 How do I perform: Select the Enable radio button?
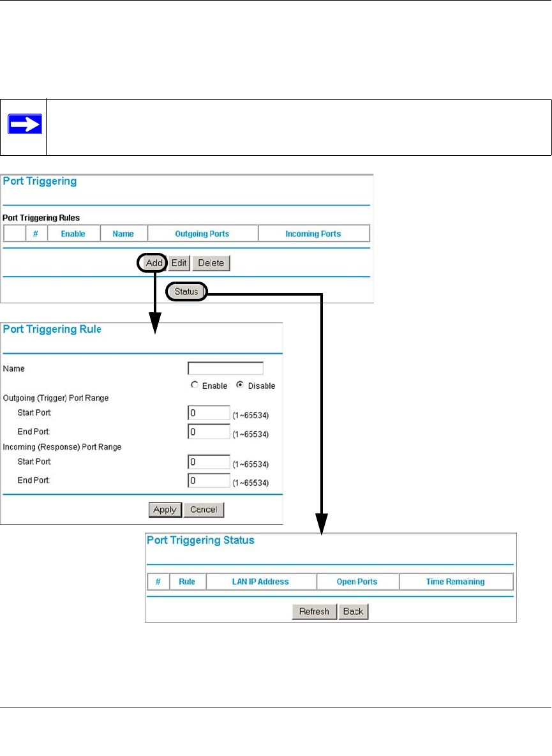(x=195, y=385)
